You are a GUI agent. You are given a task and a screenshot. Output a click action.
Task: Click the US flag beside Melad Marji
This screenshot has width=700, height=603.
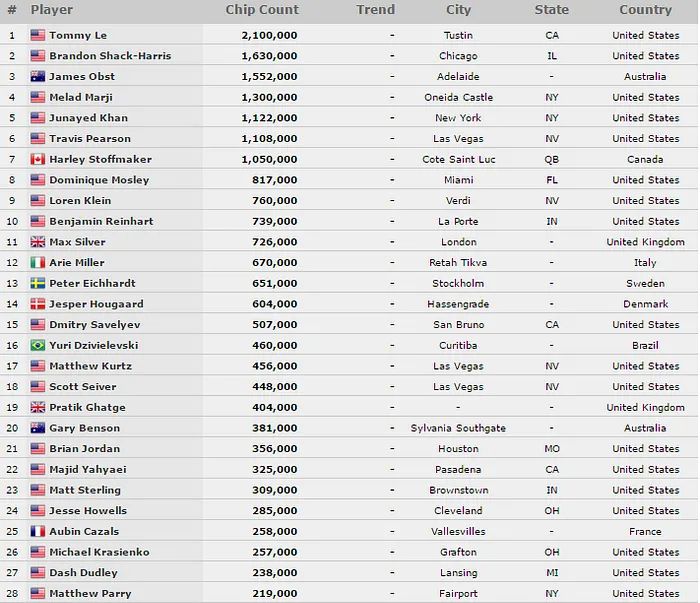[38, 97]
